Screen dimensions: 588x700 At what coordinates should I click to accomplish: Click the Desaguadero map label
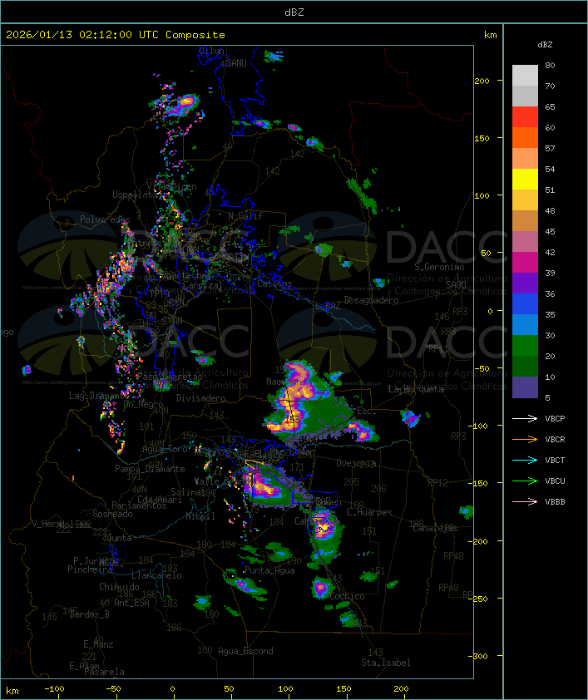(x=372, y=300)
